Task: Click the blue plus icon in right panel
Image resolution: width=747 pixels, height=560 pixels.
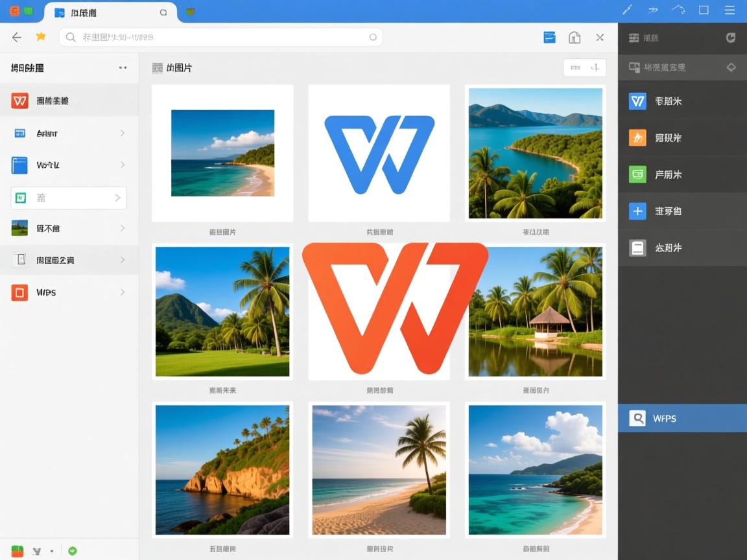Action: [x=637, y=211]
